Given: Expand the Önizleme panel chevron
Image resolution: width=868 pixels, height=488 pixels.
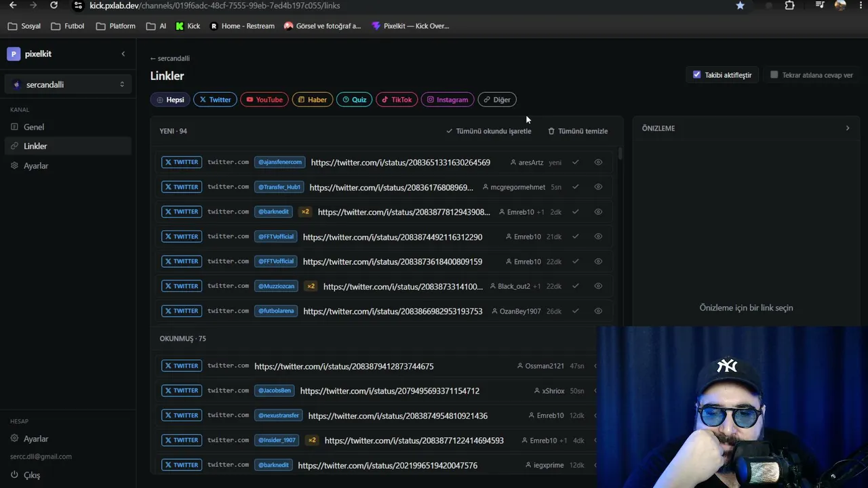Looking at the screenshot, I should pyautogui.click(x=847, y=128).
